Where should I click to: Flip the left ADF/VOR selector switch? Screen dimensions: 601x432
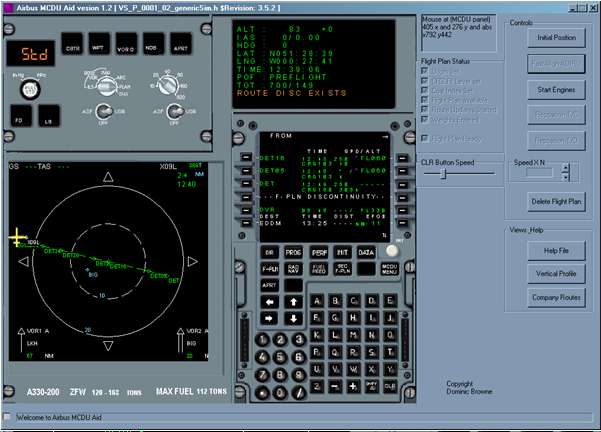pos(103,112)
